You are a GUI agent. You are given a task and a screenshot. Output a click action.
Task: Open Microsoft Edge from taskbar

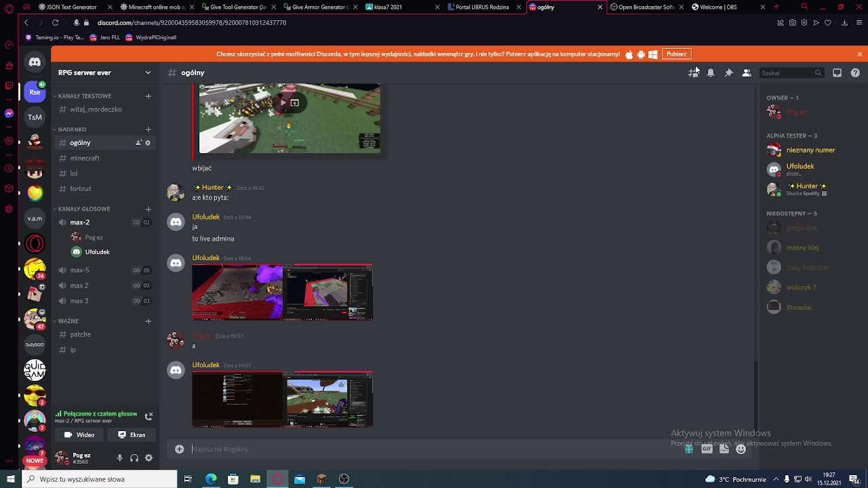(211, 479)
